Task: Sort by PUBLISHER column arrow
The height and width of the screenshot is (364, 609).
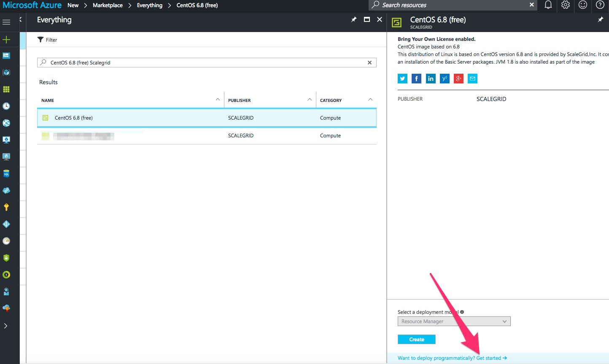Action: point(310,99)
